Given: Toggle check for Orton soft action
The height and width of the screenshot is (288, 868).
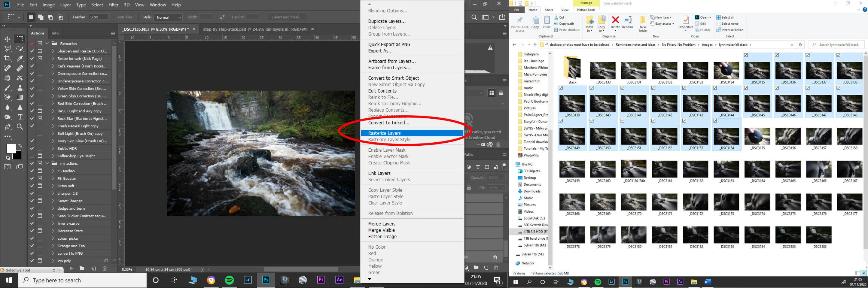Looking at the screenshot, I should point(32,186).
